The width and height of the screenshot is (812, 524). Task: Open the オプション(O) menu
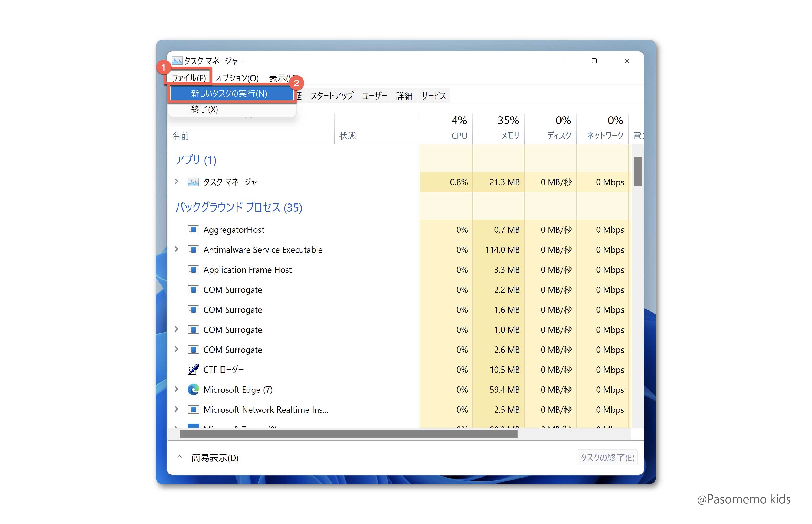point(237,78)
